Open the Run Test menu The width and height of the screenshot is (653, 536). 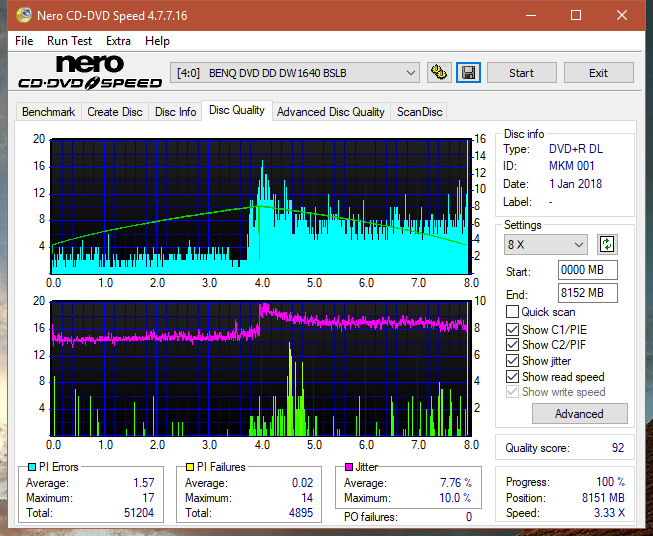(x=69, y=41)
